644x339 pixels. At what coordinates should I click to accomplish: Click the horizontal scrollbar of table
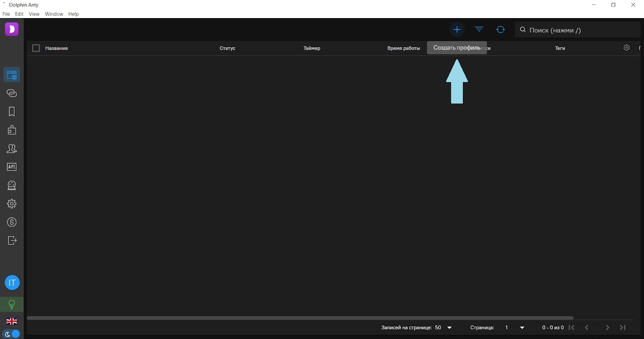300,318
